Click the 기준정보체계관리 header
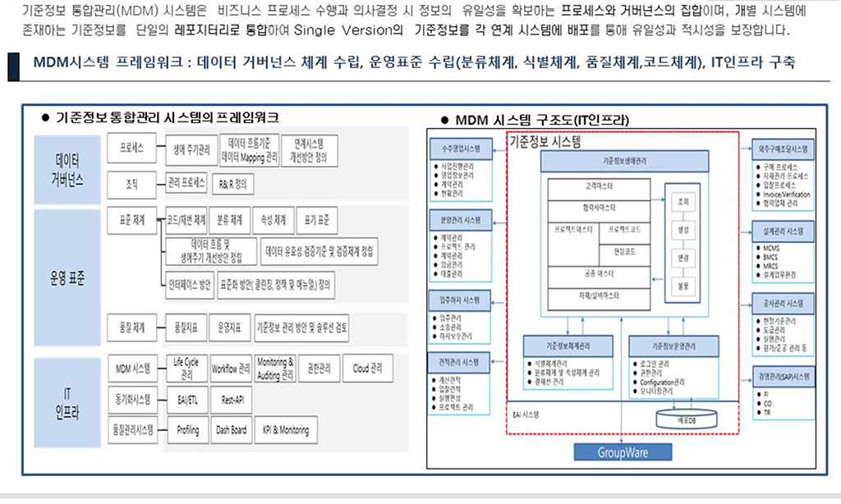The height and width of the screenshot is (504, 841). (568, 346)
